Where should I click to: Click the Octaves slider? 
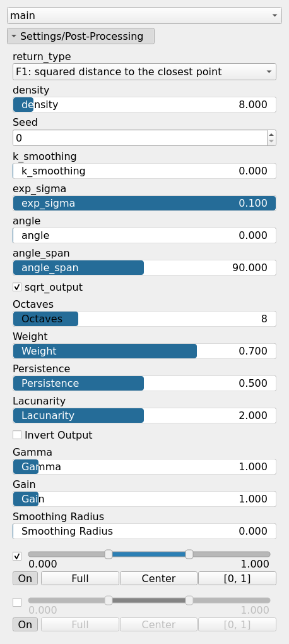(x=144, y=319)
